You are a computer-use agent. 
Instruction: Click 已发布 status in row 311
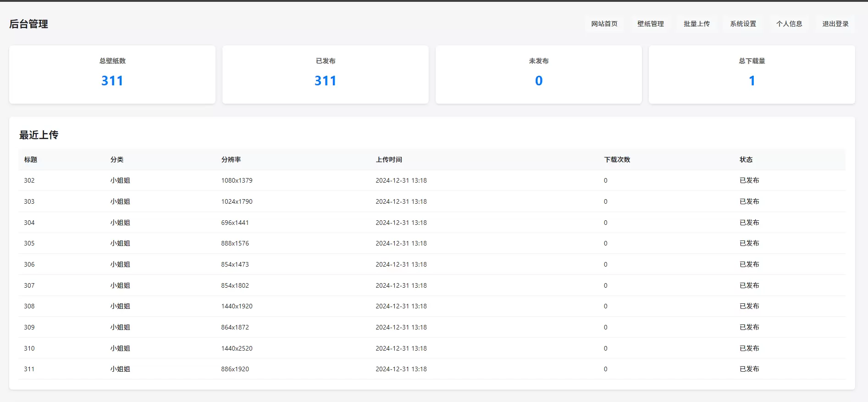coord(749,369)
